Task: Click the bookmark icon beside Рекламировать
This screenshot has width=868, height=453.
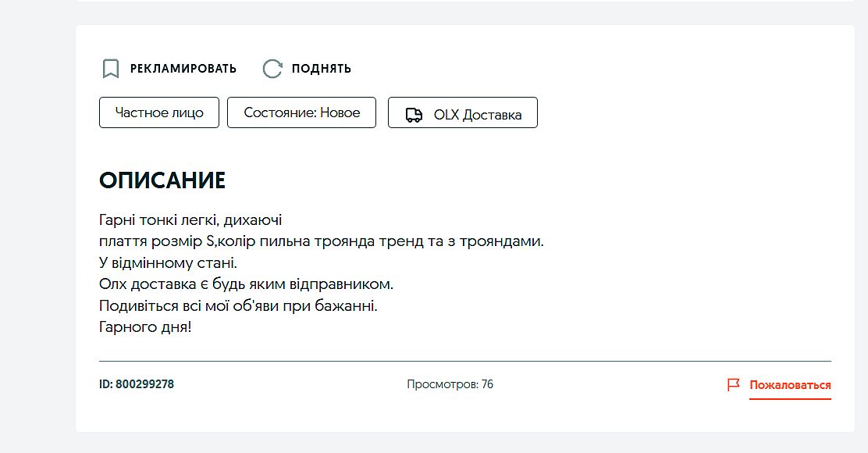Action: coord(111,69)
